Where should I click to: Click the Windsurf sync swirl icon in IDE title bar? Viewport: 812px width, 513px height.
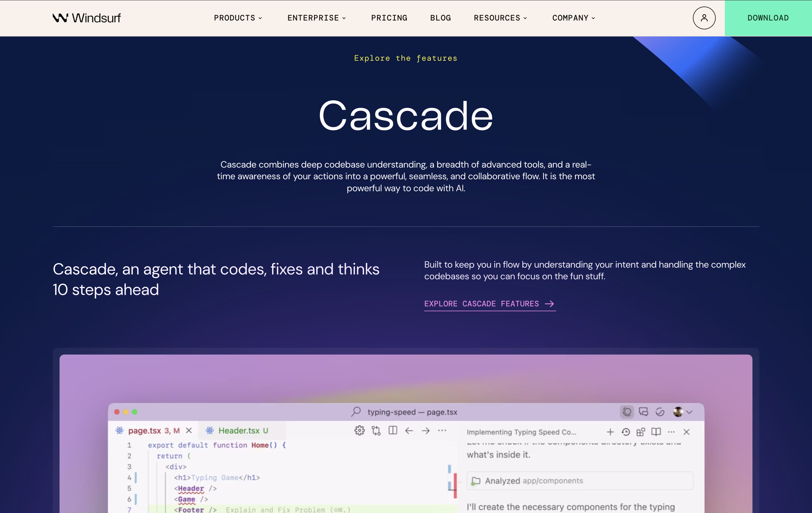click(x=660, y=412)
